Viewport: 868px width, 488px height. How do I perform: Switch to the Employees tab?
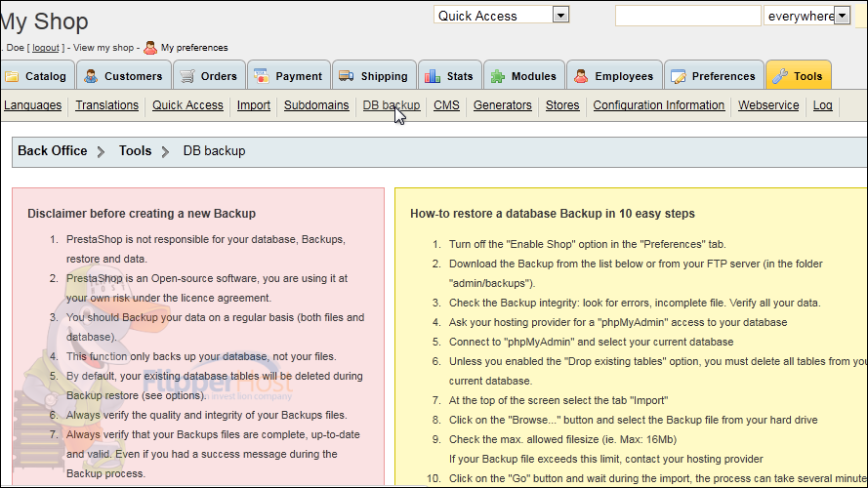(x=614, y=75)
